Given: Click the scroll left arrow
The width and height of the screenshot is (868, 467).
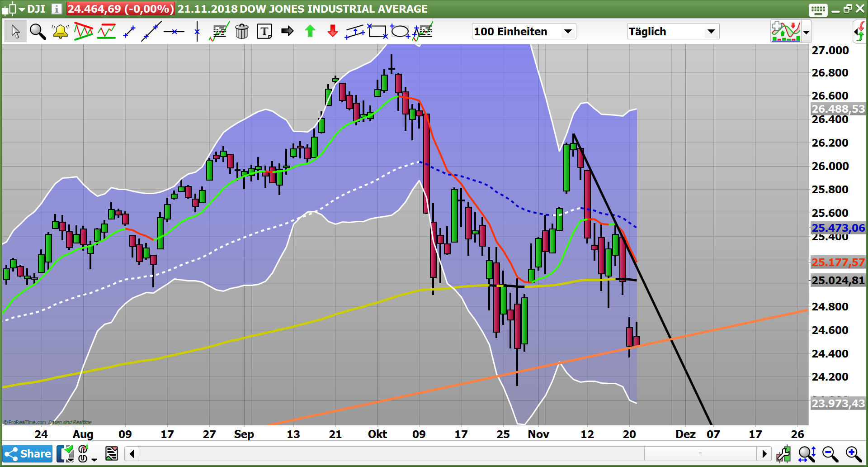Looking at the screenshot, I should pyautogui.click(x=132, y=453).
